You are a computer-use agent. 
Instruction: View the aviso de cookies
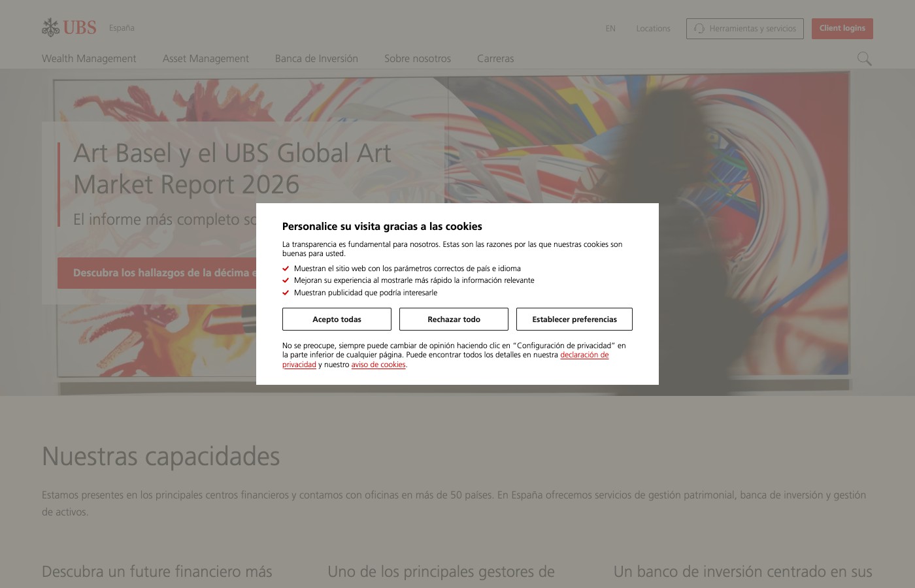pos(378,365)
